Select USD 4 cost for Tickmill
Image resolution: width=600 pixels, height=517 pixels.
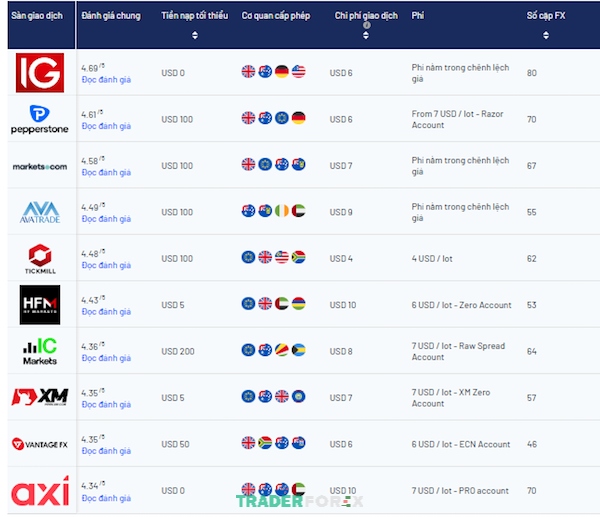341,259
